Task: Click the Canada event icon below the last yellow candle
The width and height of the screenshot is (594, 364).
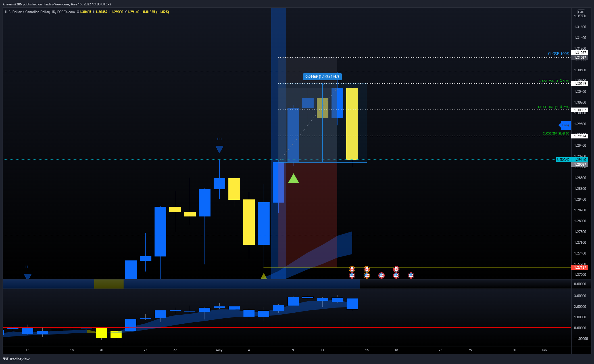Action: pyautogui.click(x=352, y=269)
